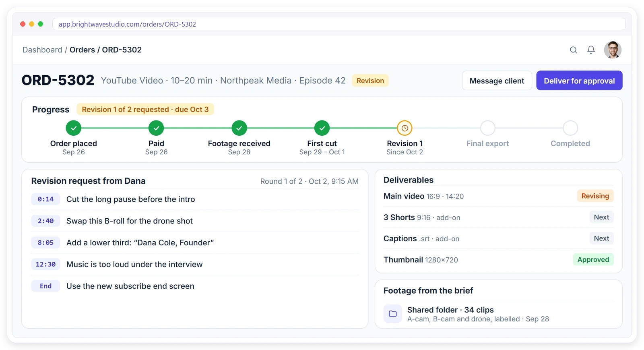
Task: Click the Message client button
Action: point(497,81)
